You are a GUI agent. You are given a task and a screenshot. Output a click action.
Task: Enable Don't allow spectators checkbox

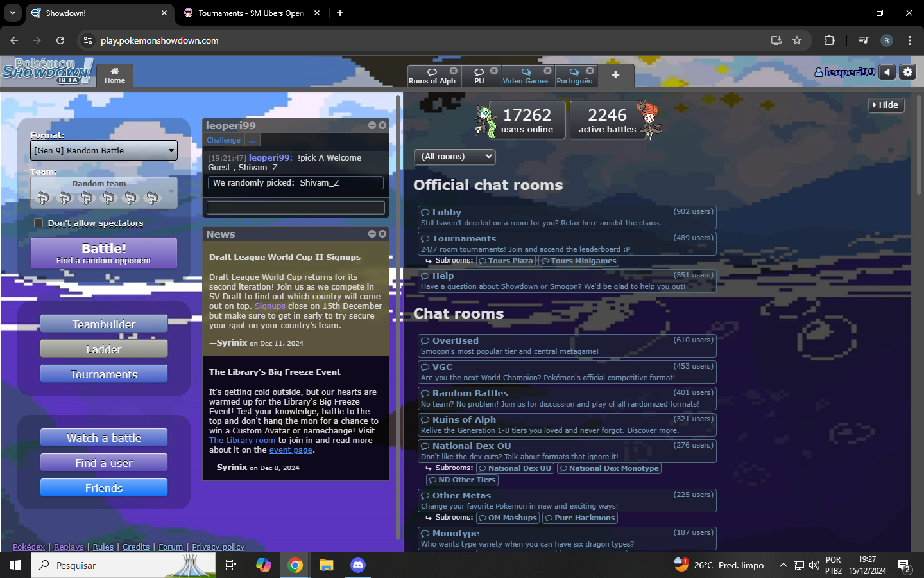[x=38, y=223]
